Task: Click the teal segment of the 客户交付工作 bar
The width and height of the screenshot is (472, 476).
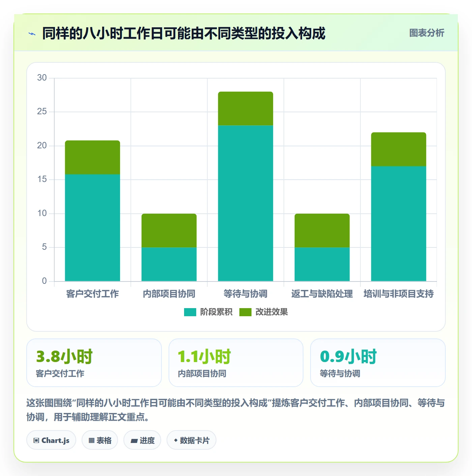Action: (92, 228)
